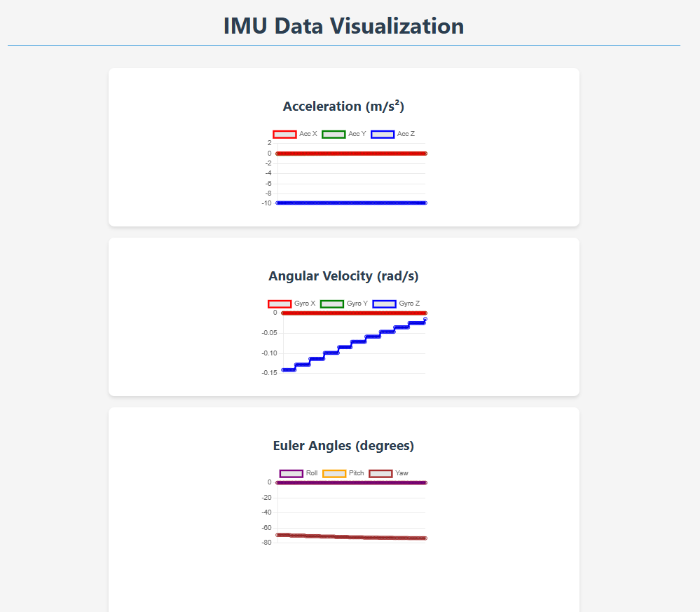This screenshot has height=612, width=700.
Task: Hide the Gyro Z series via legend
Action: (384, 304)
